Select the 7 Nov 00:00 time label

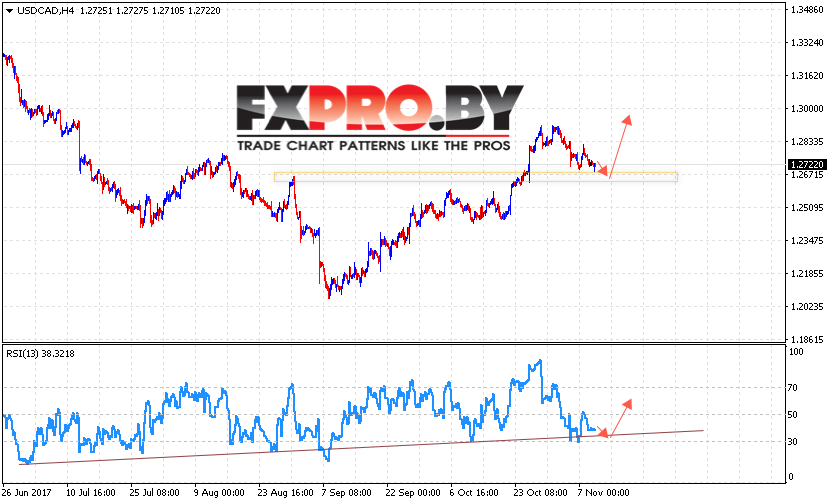pyautogui.click(x=604, y=492)
